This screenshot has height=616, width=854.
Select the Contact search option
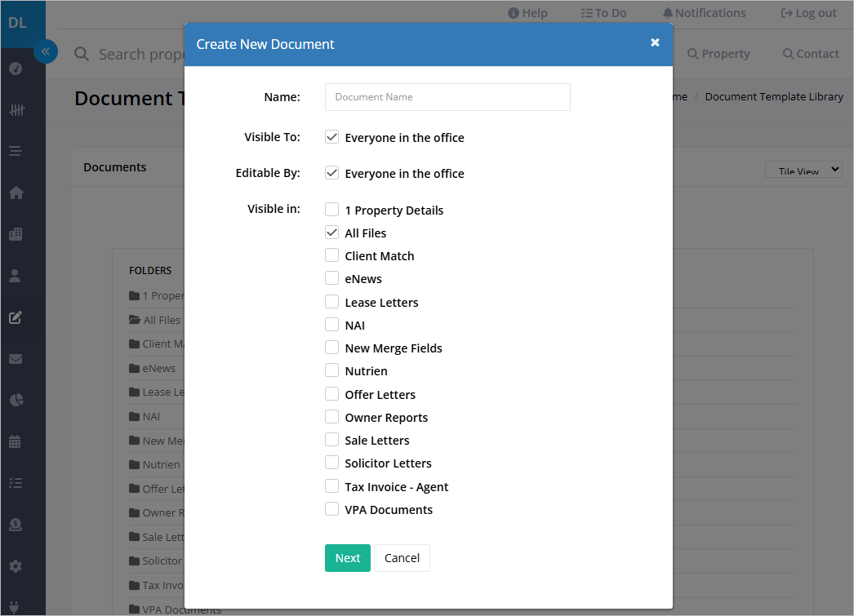click(811, 54)
